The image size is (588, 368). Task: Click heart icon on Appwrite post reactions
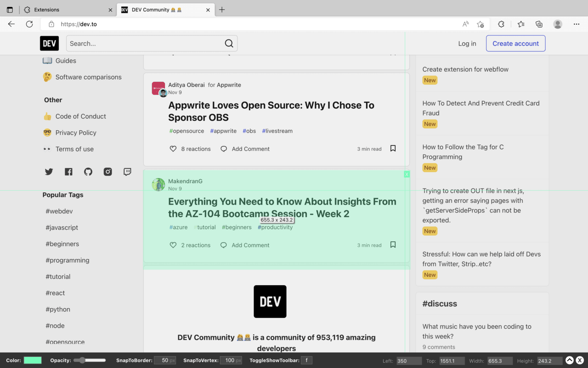[x=173, y=149]
